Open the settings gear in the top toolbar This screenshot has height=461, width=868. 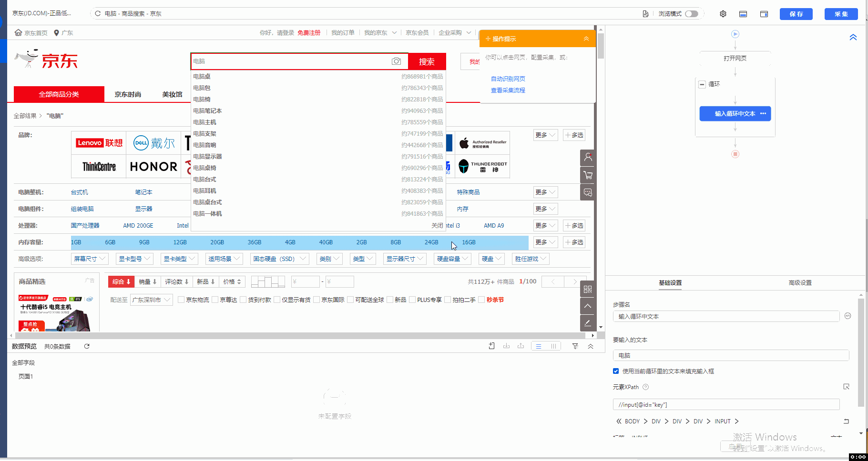tap(723, 14)
